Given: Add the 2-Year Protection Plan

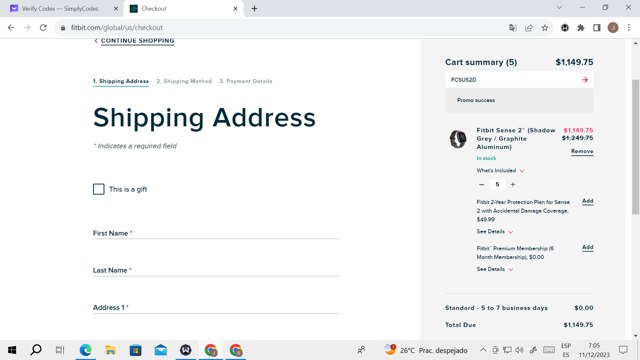Looking at the screenshot, I should (x=587, y=201).
